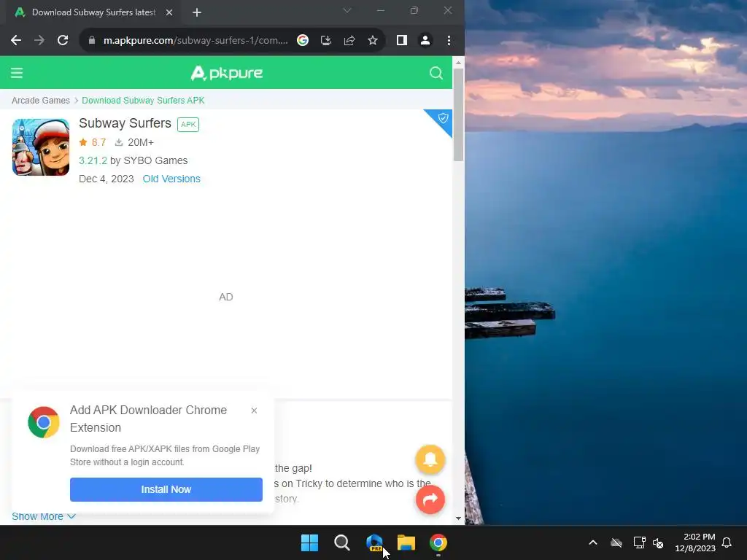747x560 pixels.
Task: Reload the page with refresh icon
Action: [x=63, y=41]
